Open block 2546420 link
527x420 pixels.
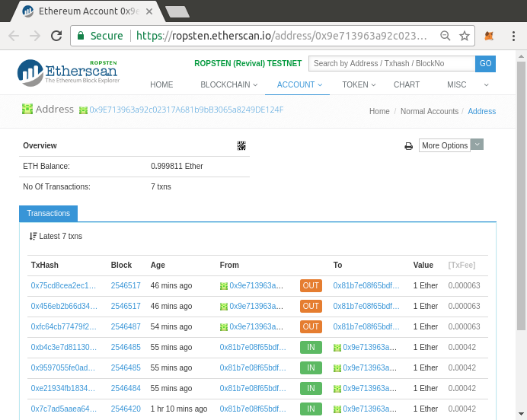(x=126, y=409)
